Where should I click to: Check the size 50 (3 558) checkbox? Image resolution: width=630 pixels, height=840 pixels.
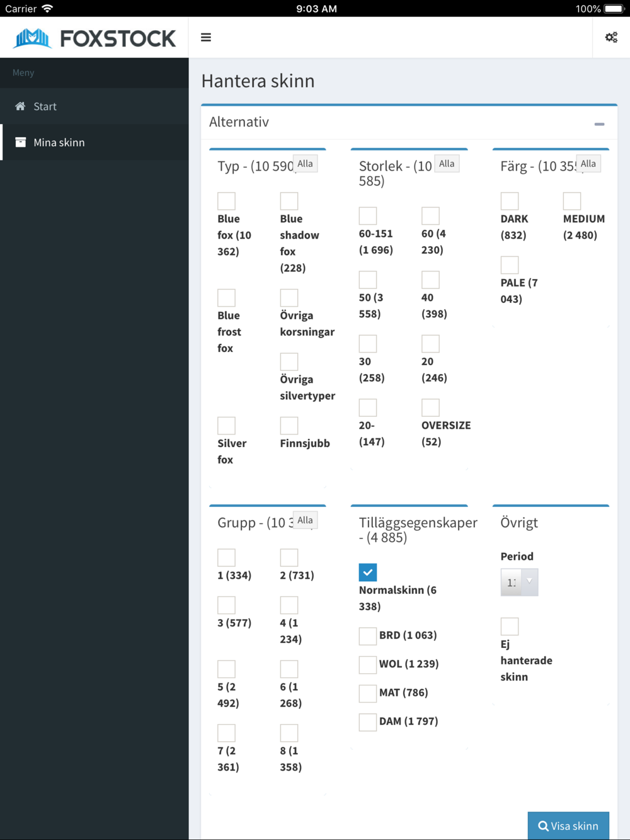pos(368,280)
